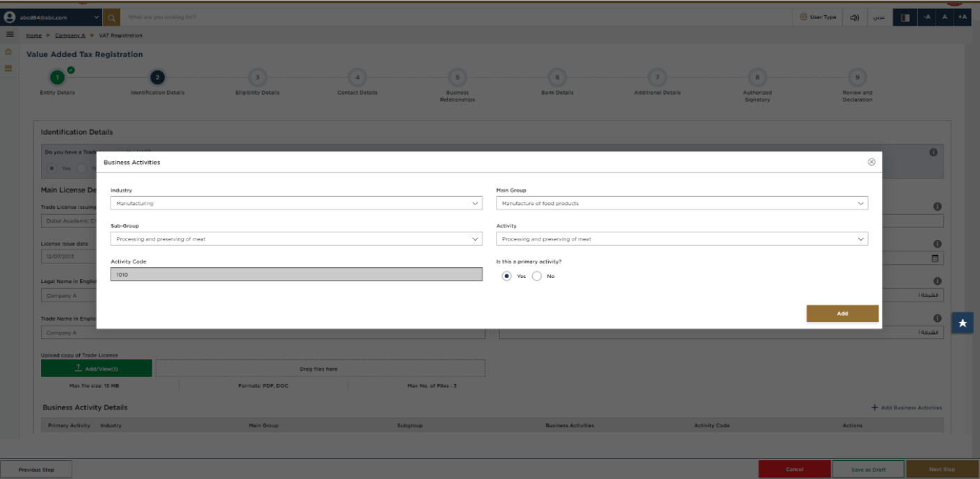This screenshot has height=479, width=980.
Task: Select No for primary activity
Action: [x=536, y=276]
